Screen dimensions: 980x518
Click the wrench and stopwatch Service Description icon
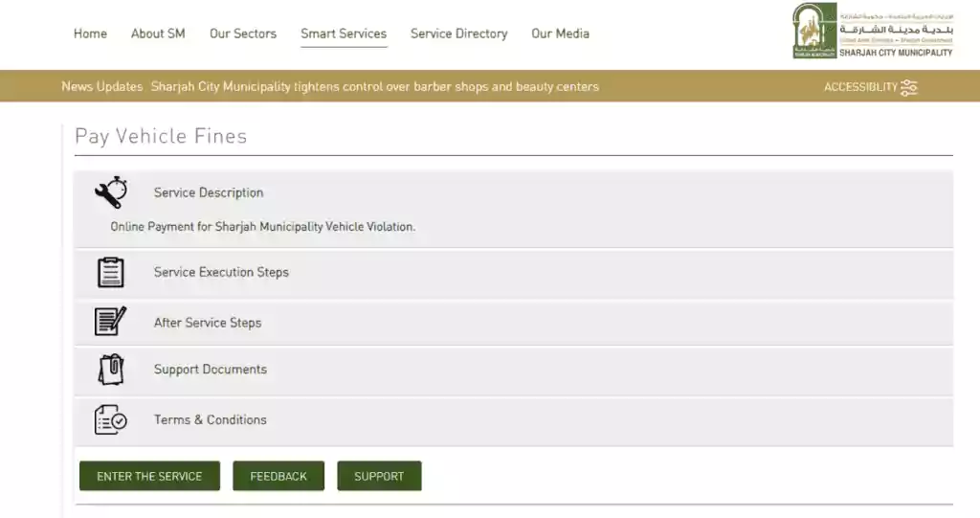tap(111, 192)
